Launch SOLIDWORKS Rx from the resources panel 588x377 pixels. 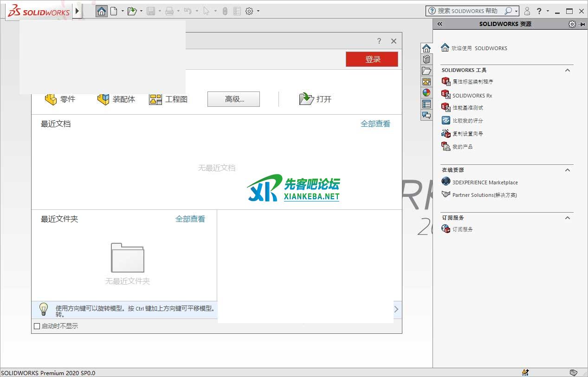pyautogui.click(x=472, y=96)
